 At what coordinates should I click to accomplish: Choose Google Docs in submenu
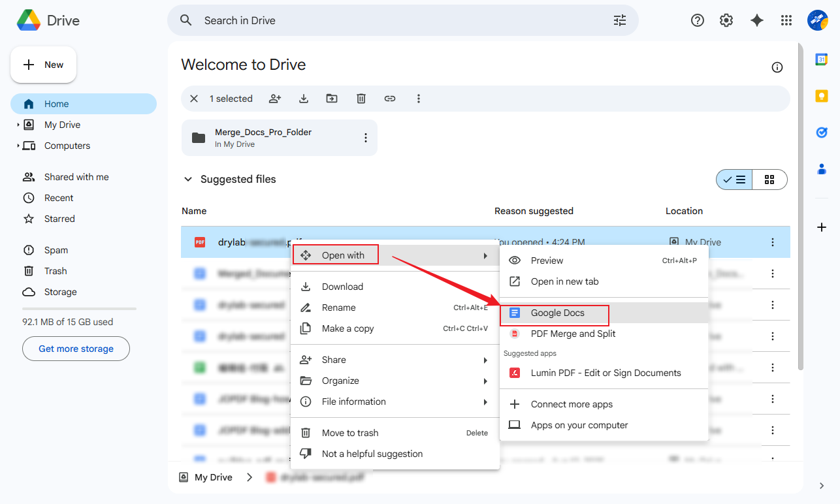[604, 313]
